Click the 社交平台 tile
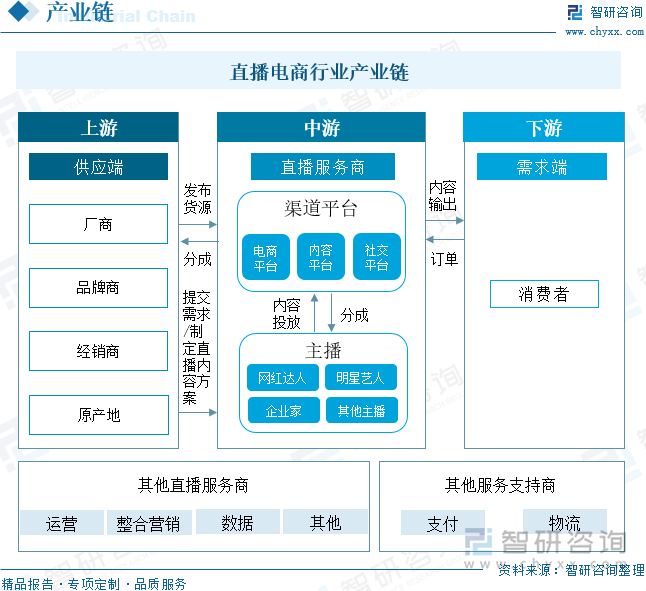 click(377, 258)
